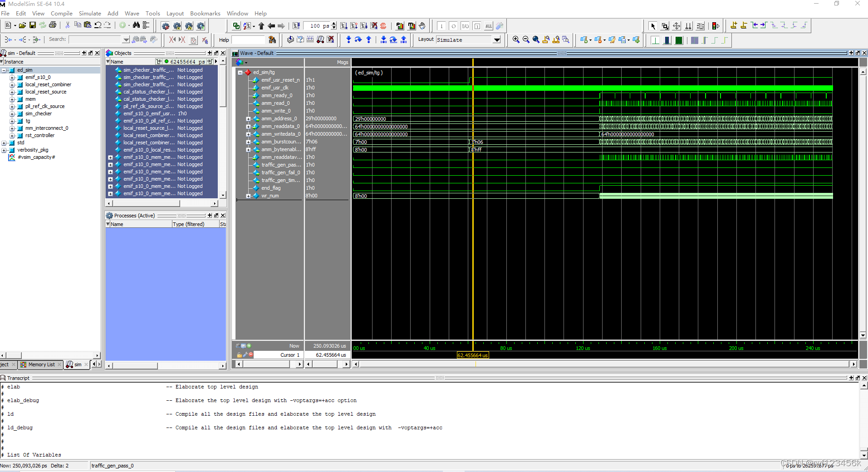The height and width of the screenshot is (472, 868).
Task: Paste from clipboard with the toolbar icon
Action: pos(88,25)
